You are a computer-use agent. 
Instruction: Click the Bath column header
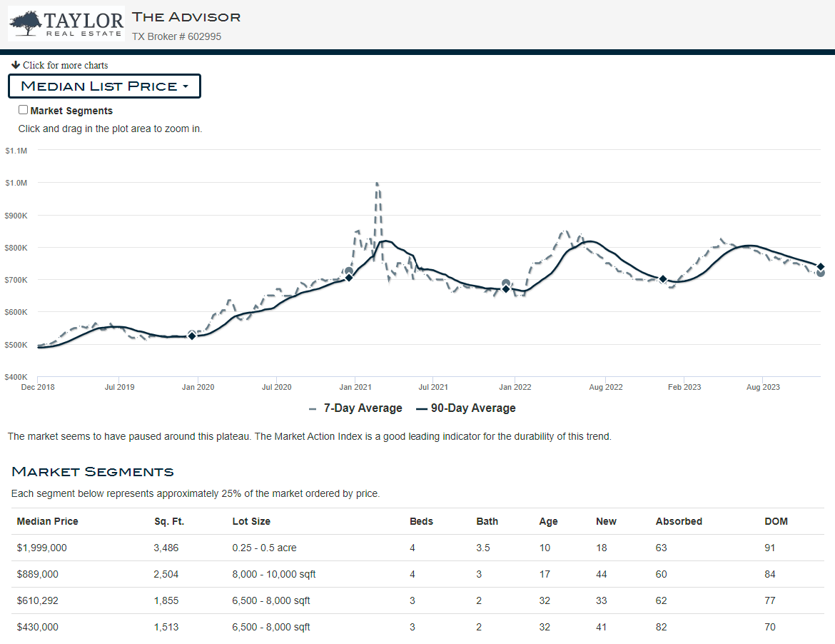pyautogui.click(x=487, y=521)
